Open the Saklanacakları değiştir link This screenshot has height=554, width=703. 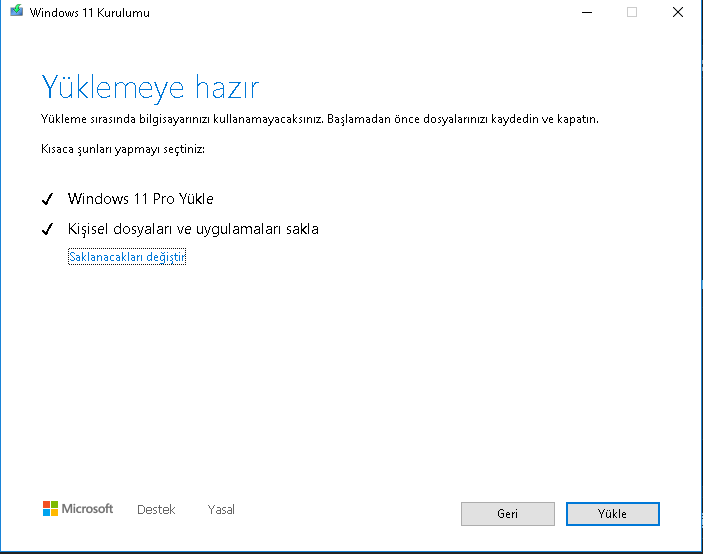[127, 257]
